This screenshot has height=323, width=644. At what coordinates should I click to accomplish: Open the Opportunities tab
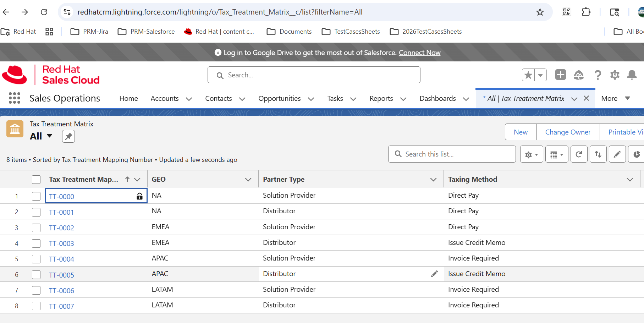pyautogui.click(x=280, y=98)
